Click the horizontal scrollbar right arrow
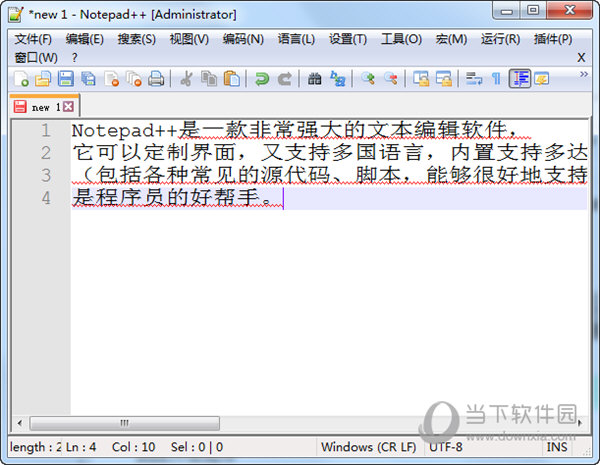Screen dimensions: 600x465 point(580,423)
